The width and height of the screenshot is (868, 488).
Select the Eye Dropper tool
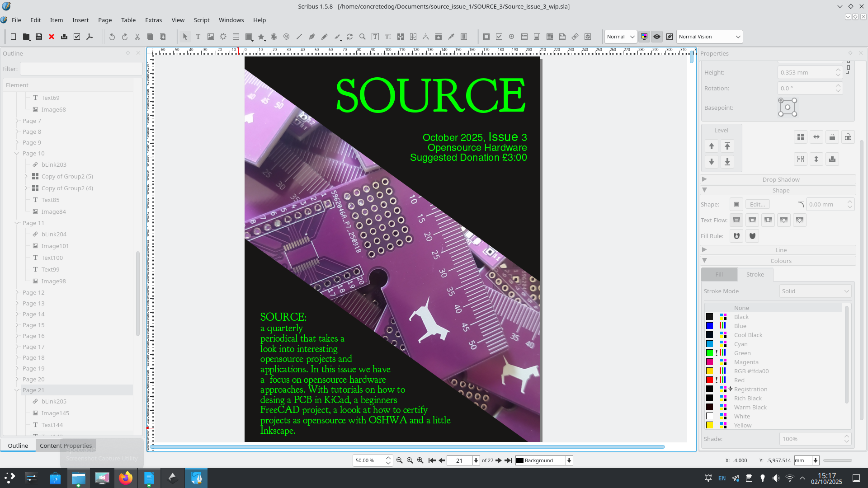point(451,37)
